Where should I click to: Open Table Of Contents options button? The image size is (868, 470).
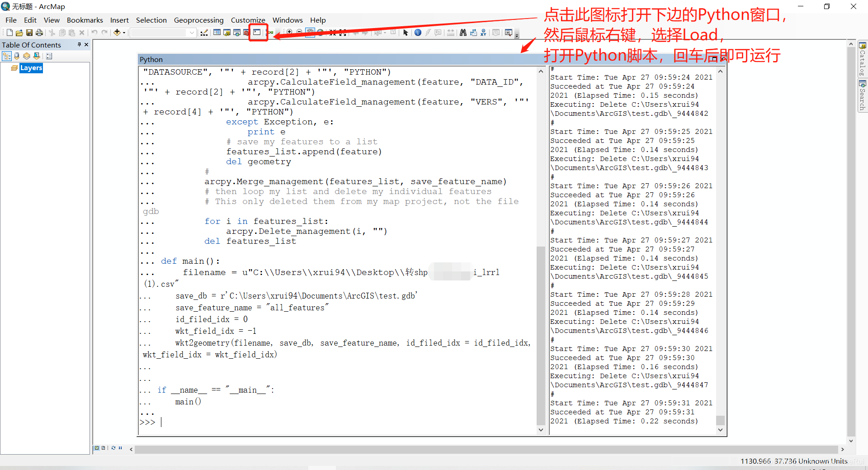pyautogui.click(x=49, y=56)
